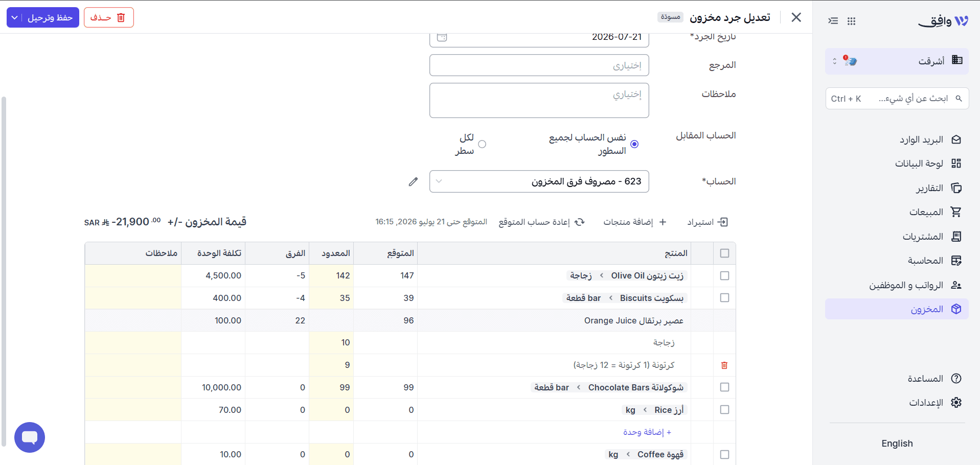The width and height of the screenshot is (980, 465).
Task: Open Coffee kg unit chevron
Action: pos(628,454)
